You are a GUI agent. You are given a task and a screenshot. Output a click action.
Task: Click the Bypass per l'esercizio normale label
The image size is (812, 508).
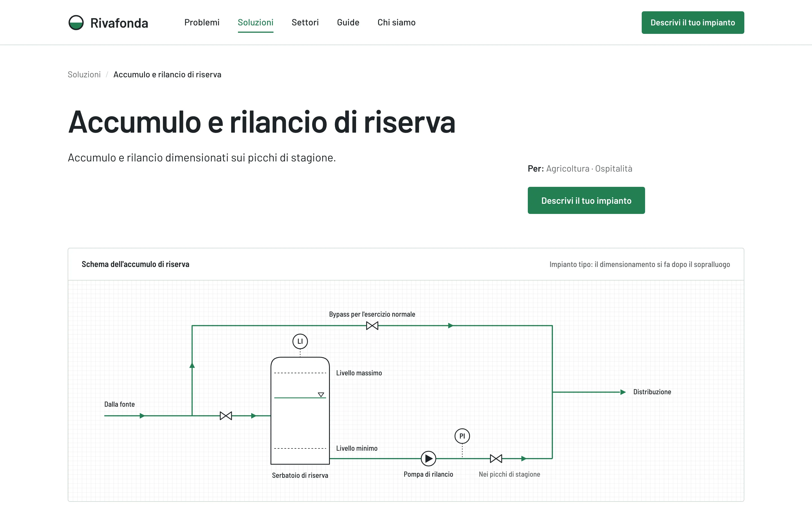[x=372, y=314]
